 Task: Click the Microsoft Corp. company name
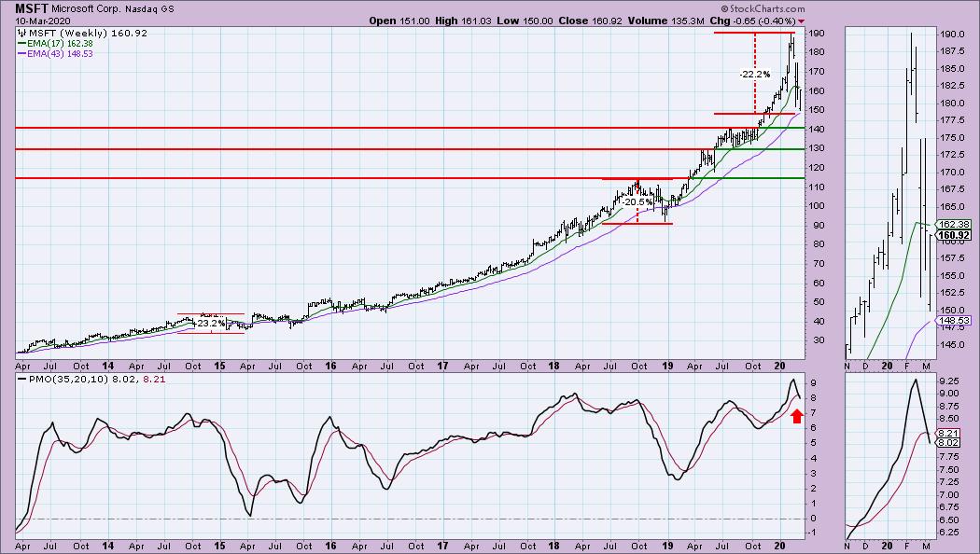coord(87,9)
